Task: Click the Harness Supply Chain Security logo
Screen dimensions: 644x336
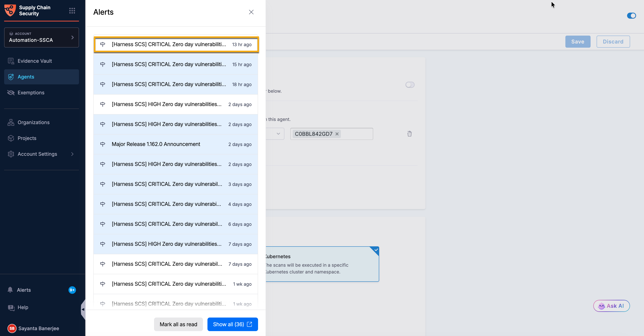Action: pos(10,10)
